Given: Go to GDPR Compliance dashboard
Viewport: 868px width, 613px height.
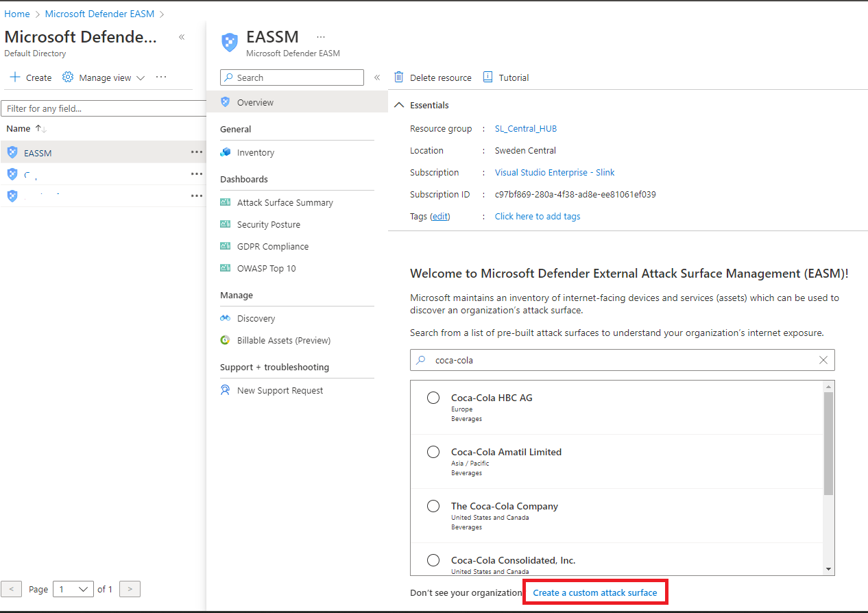Looking at the screenshot, I should [272, 246].
